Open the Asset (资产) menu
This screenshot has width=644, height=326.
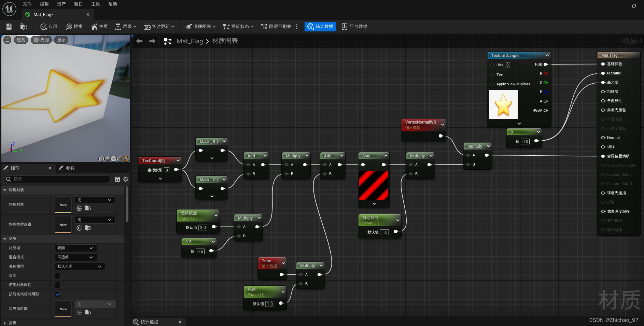click(61, 4)
